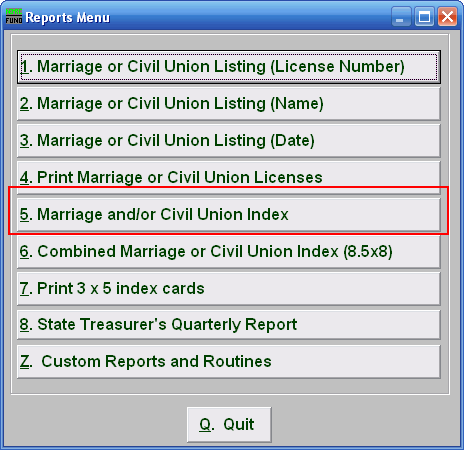Click the Reports Menu title bar text
The height and width of the screenshot is (450, 464).
coord(68,17)
